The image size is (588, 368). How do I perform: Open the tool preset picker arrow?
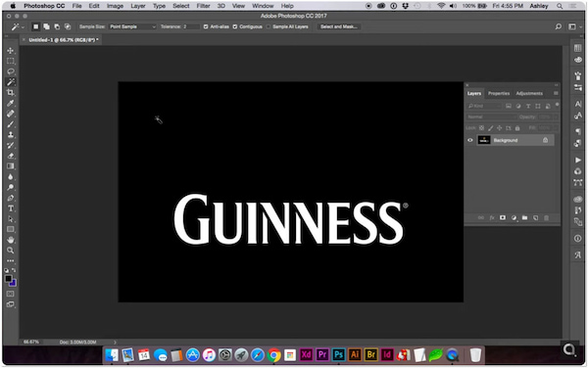pos(23,27)
